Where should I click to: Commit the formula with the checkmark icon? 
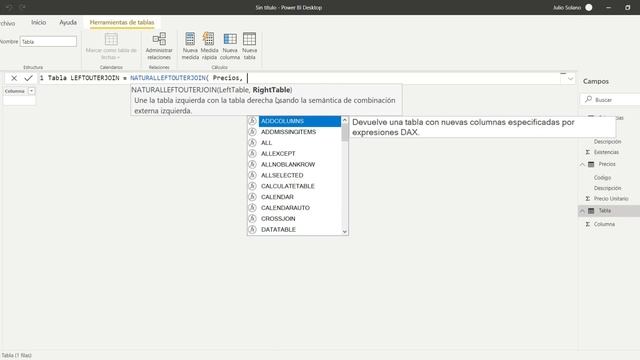[28, 78]
